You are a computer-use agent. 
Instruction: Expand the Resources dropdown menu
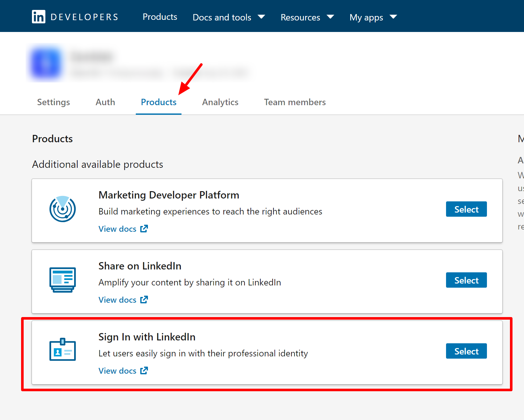click(x=307, y=17)
